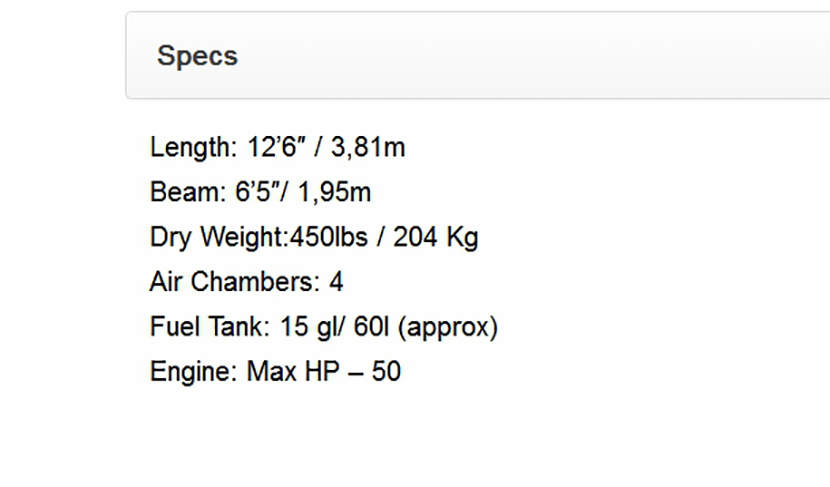Viewport: 830px width, 487px height.
Task: Click the 1,95m beam value
Action: tap(336, 193)
